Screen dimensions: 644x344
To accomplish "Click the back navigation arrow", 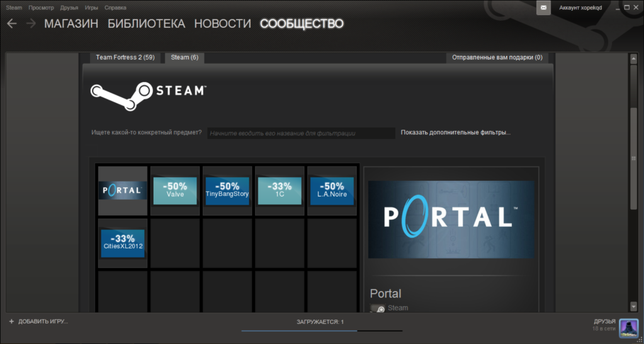I will tap(11, 24).
